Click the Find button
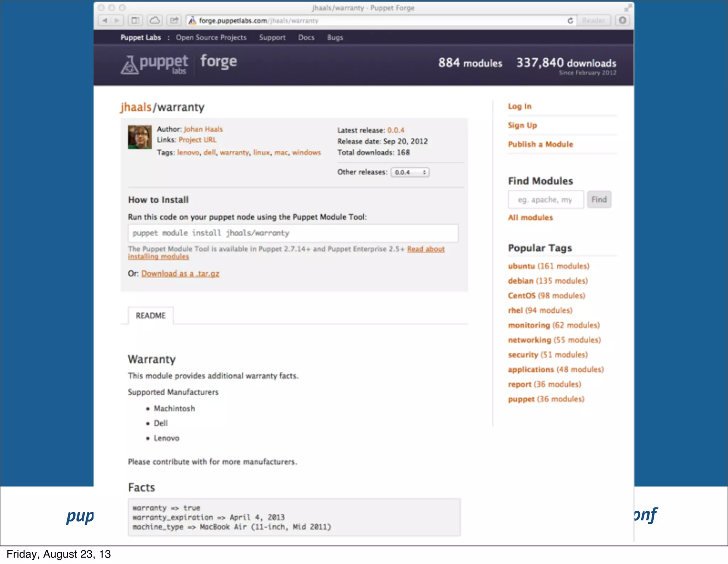The image size is (728, 564). coord(599,200)
